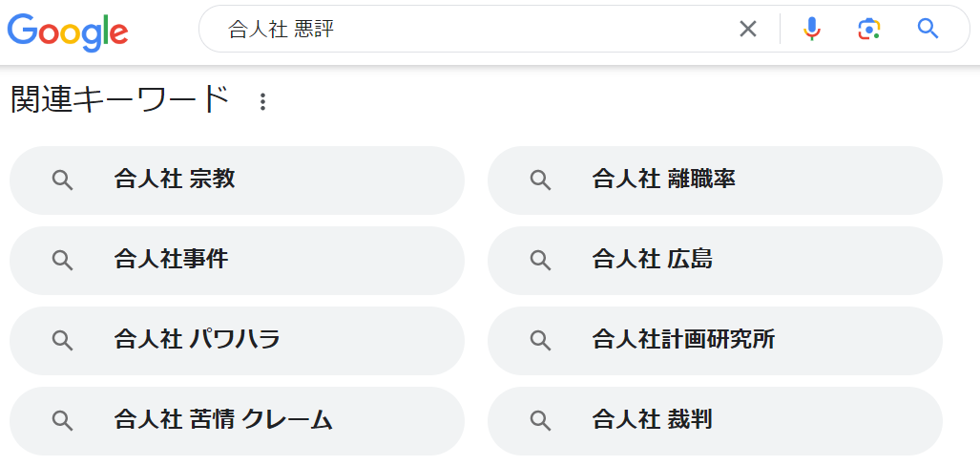
Task: Click into the 合人社 悪評 search field
Action: click(x=477, y=30)
